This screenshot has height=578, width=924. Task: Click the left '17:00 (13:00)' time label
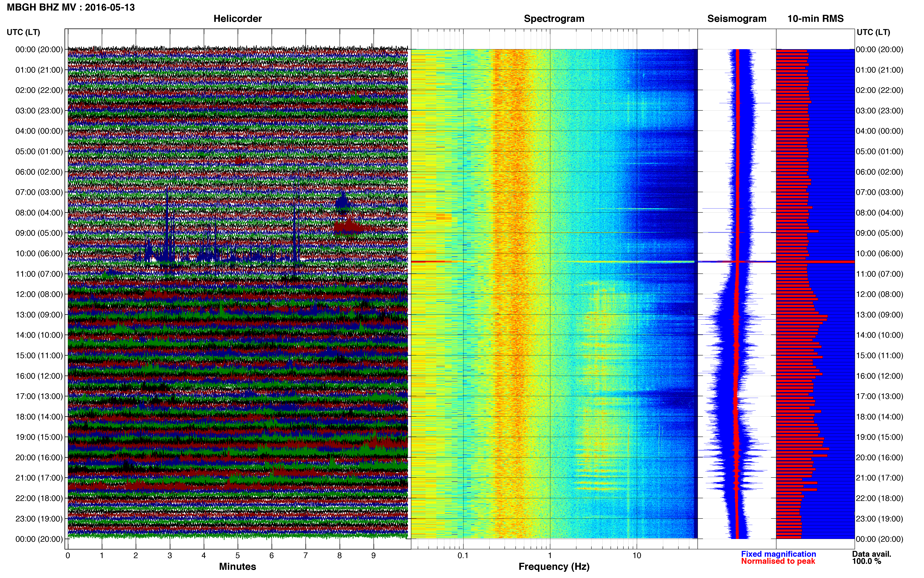tap(39, 396)
